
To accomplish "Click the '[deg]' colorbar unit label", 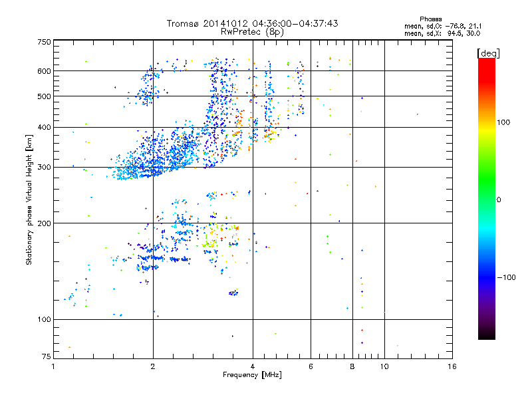I will point(488,54).
